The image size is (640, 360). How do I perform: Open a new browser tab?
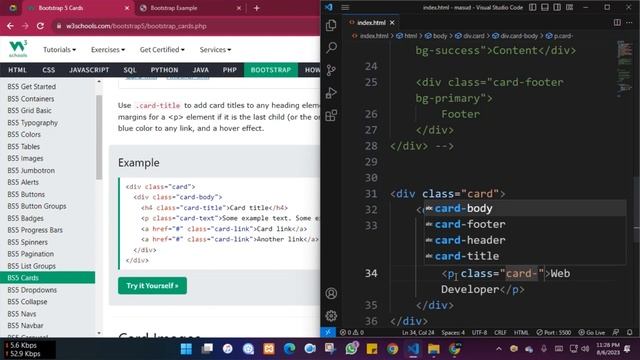click(x=256, y=8)
